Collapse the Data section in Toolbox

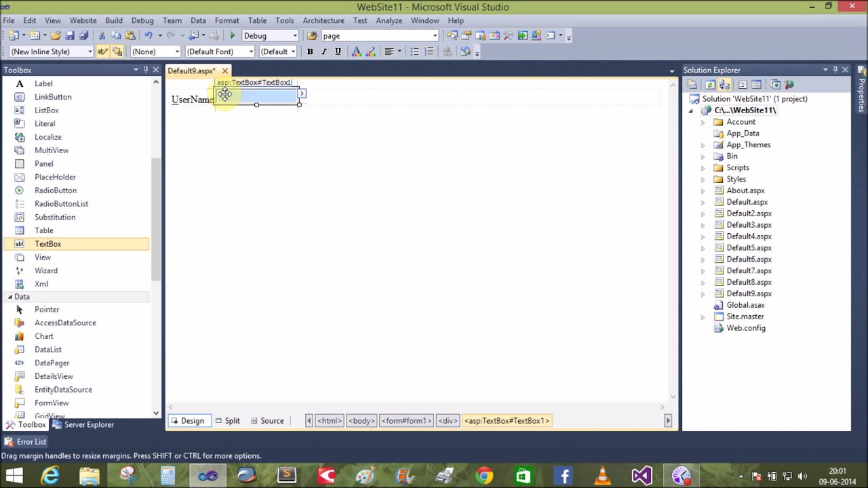tap(10, 297)
